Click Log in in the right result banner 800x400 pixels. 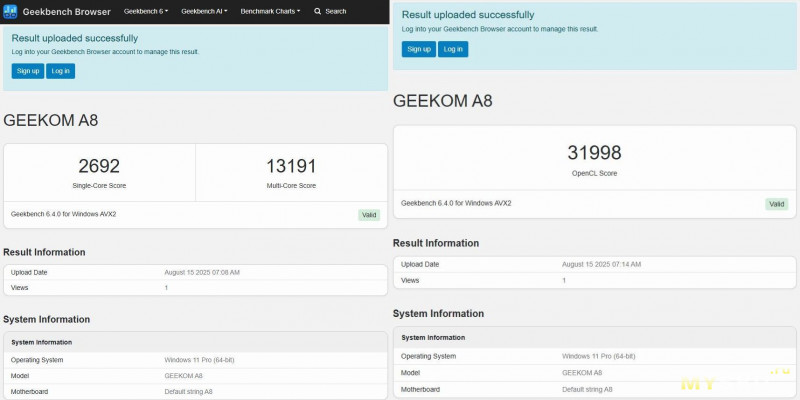pos(453,49)
